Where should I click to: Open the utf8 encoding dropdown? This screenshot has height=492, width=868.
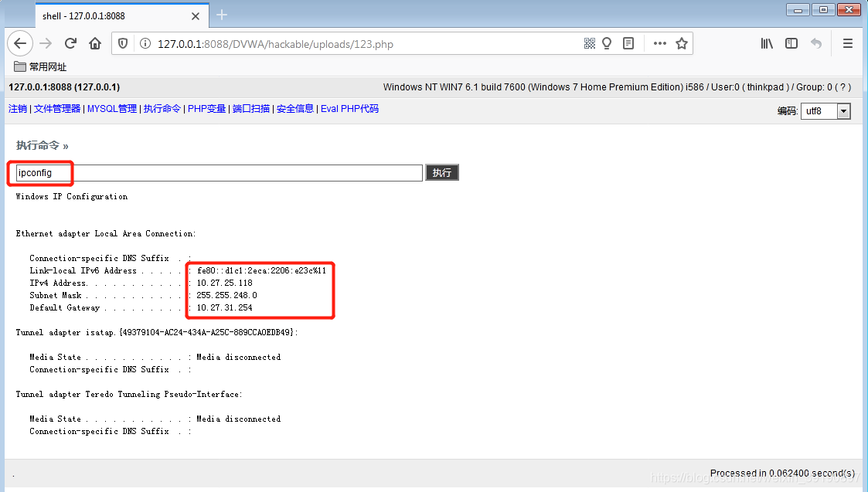coord(825,112)
